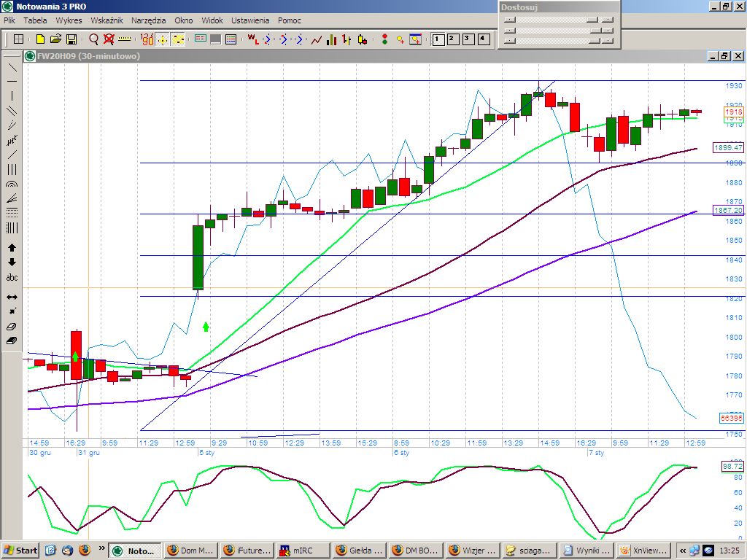
Task: Select the abc text annotation tool
Action: (12, 277)
